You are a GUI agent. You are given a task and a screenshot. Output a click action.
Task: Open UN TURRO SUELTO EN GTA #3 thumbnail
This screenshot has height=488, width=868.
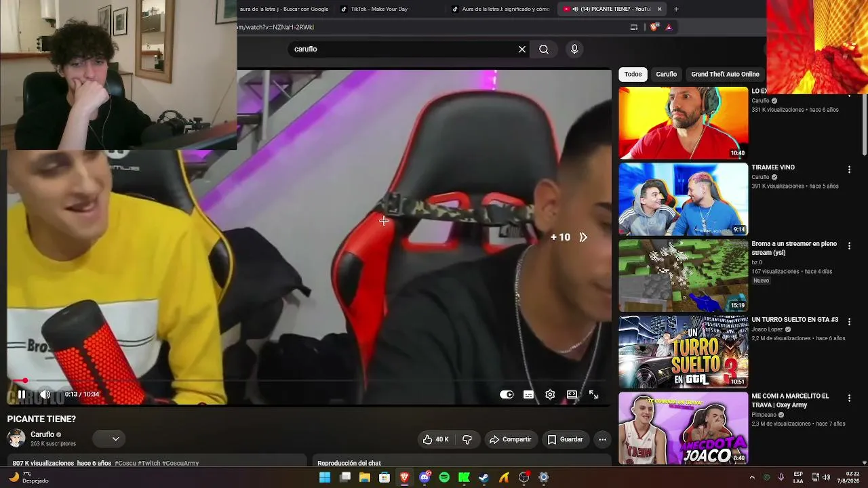coord(683,351)
